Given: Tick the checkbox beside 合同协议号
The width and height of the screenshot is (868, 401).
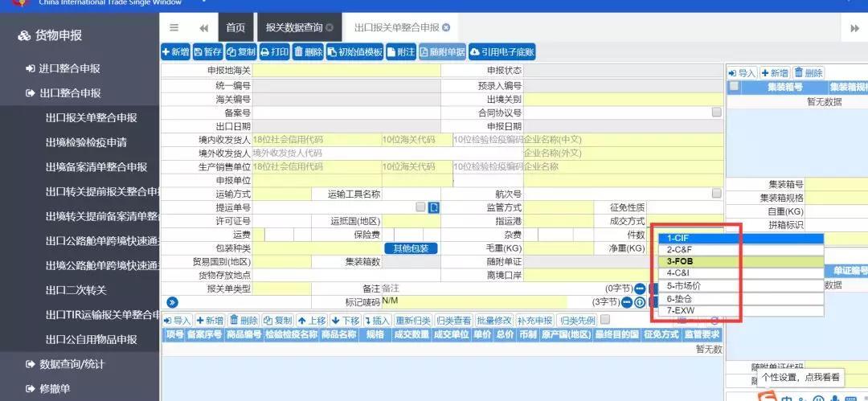Looking at the screenshot, I should [717, 113].
